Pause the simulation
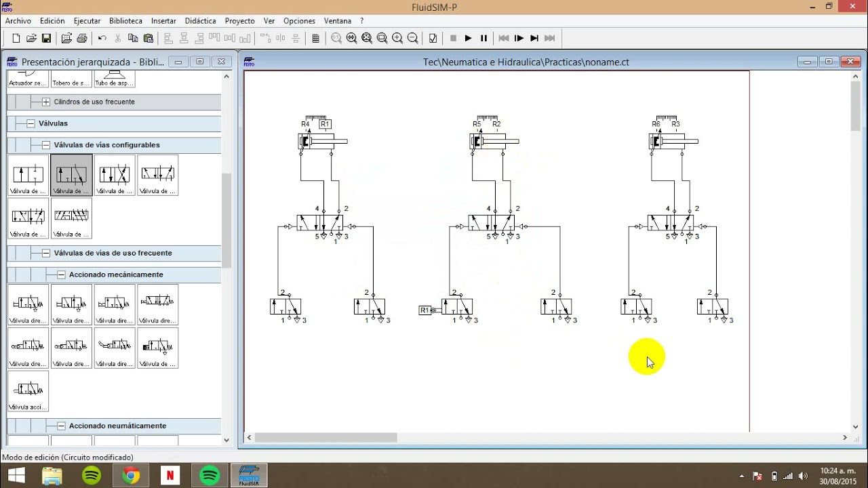The image size is (868, 488). point(484,39)
